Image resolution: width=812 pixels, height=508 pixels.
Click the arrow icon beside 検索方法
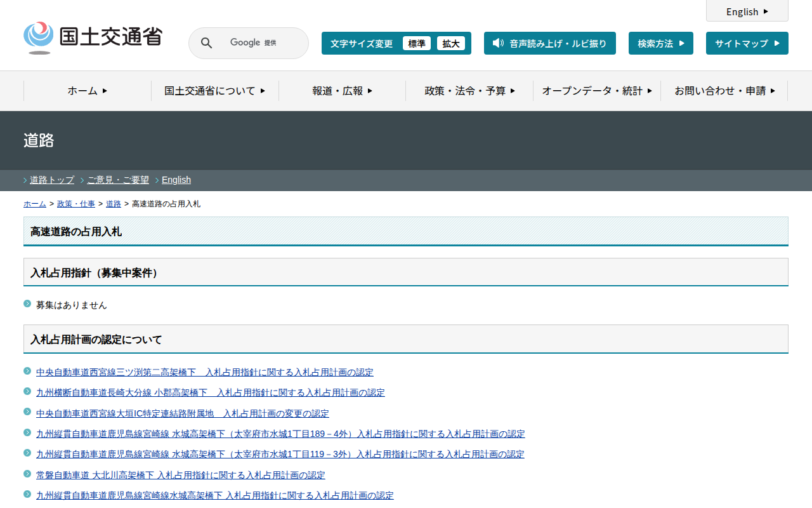[682, 43]
